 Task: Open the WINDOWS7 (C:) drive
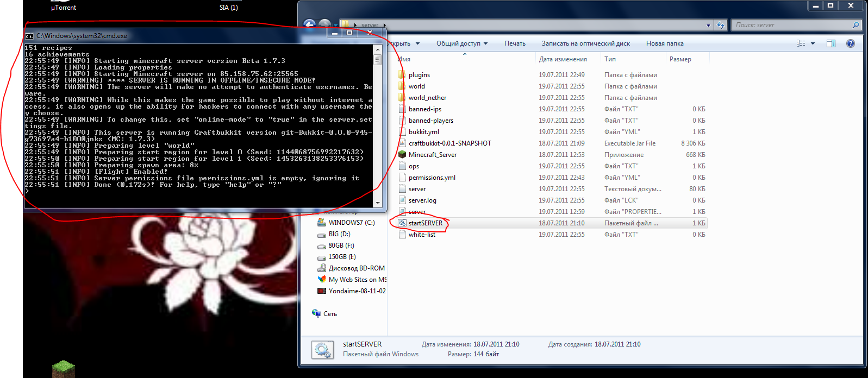pyautogui.click(x=351, y=223)
